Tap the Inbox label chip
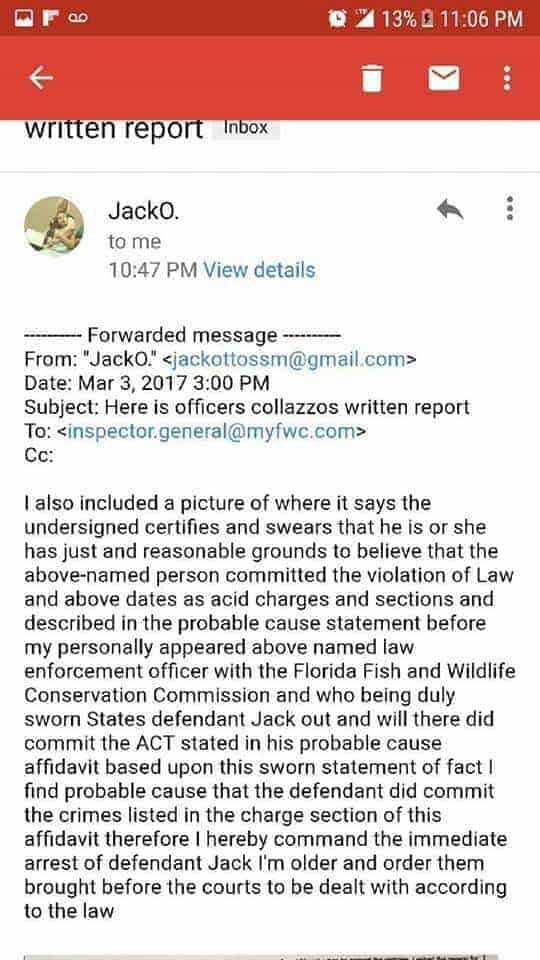The width and height of the screenshot is (540, 960). click(x=246, y=128)
